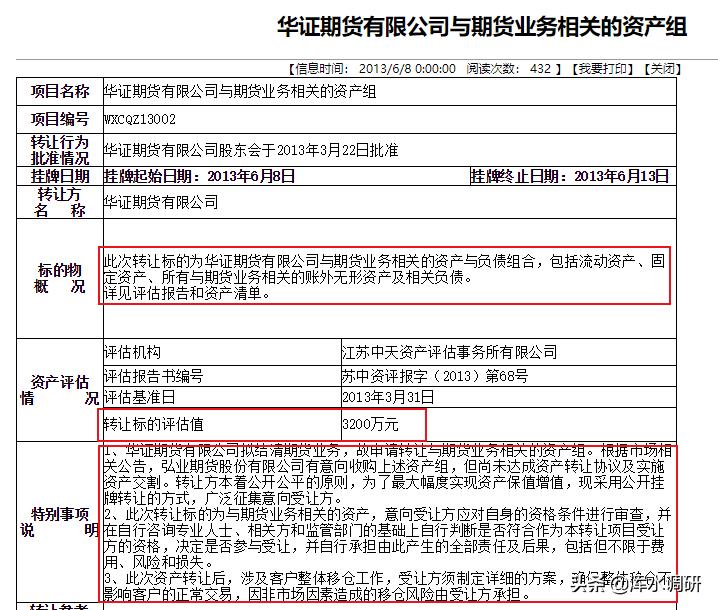The image size is (718, 610).
Task: Click 江苏中天资产评估事务所有限公司 cell
Action: (x=509, y=352)
